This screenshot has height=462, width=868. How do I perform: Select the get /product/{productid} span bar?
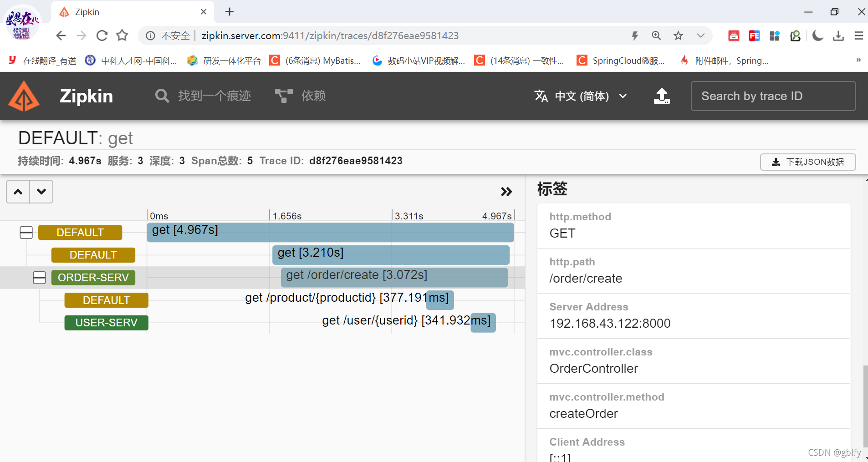[440, 300]
